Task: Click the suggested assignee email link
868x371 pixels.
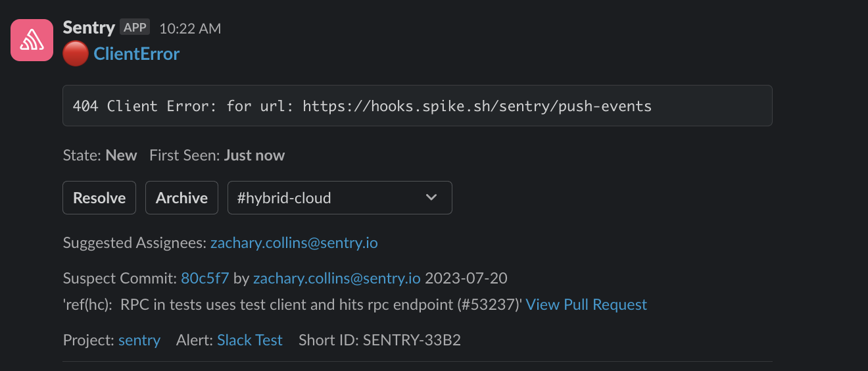Action: [x=294, y=243]
